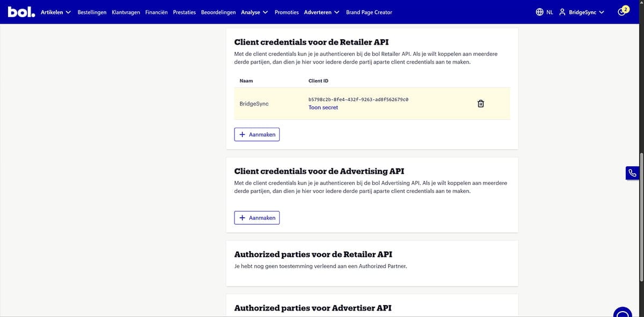This screenshot has height=317, width=644.
Task: Open the Analyse dropdown menu
Action: pos(253,11)
